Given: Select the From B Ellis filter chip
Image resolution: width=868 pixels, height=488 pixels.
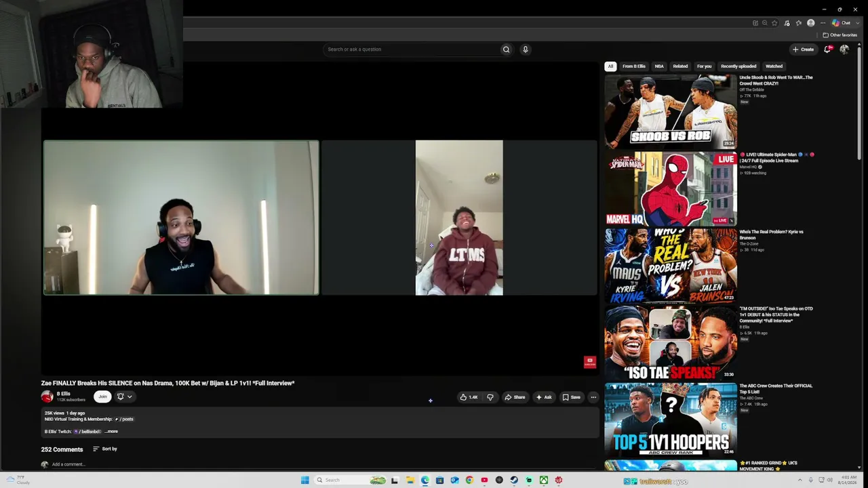Looking at the screenshot, I should coord(634,66).
